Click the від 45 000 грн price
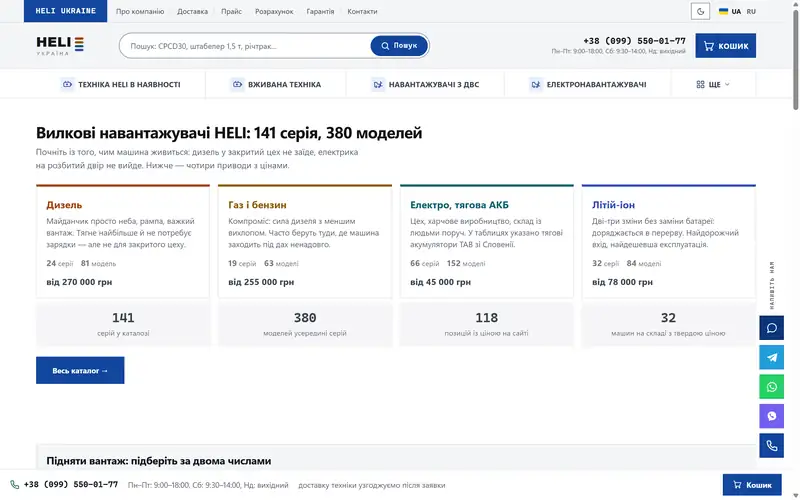This screenshot has width=800, height=500. pyautogui.click(x=440, y=282)
